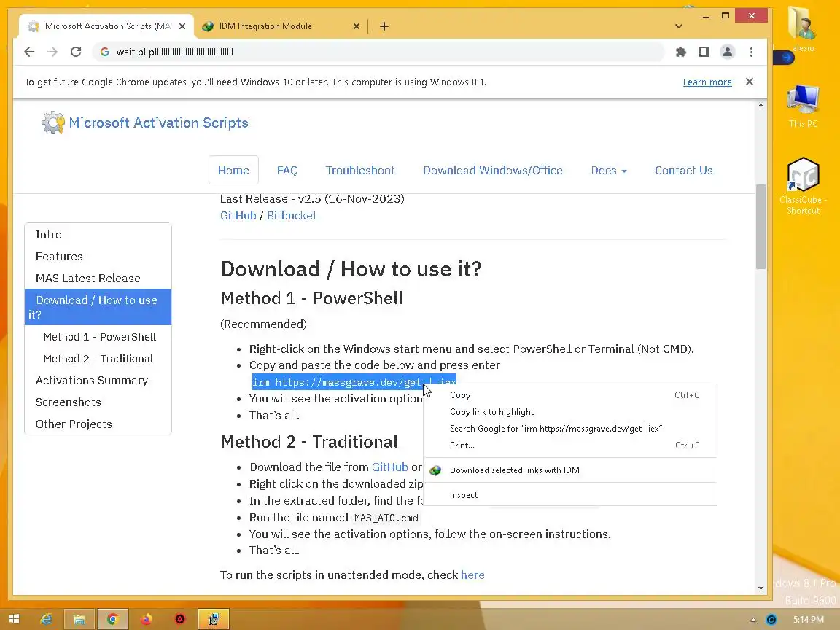Open File Explorer from the taskbar
The width and height of the screenshot is (840, 630).
pos(79,619)
